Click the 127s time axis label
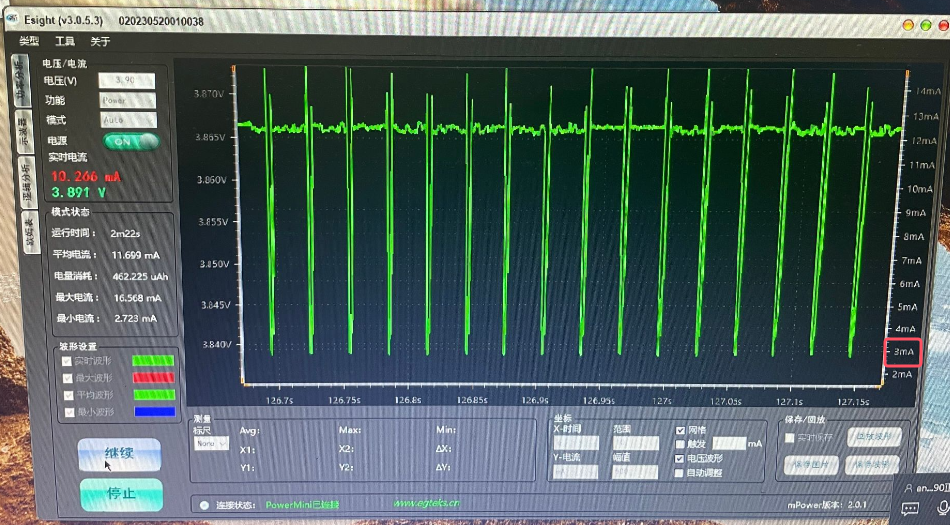 tap(662, 401)
